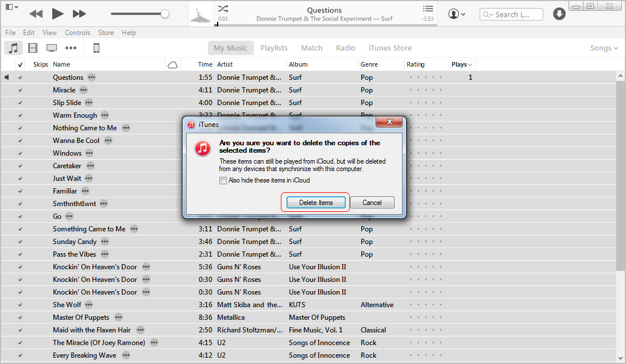Open options ellipsis for Questions

click(x=91, y=78)
